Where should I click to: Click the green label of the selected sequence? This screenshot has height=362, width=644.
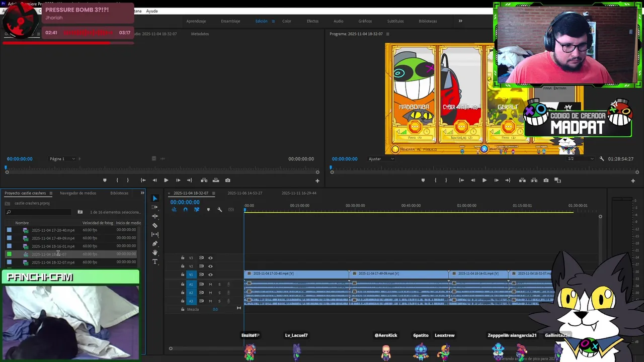click(x=9, y=254)
